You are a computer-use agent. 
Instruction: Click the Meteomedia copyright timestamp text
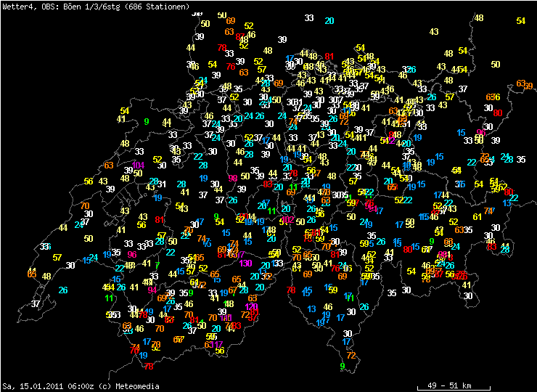tap(81, 386)
